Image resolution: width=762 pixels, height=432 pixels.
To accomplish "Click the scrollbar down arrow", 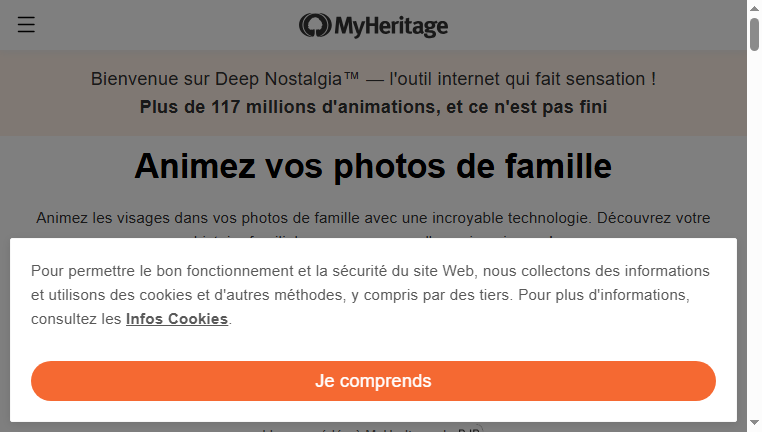I will coord(754,423).
